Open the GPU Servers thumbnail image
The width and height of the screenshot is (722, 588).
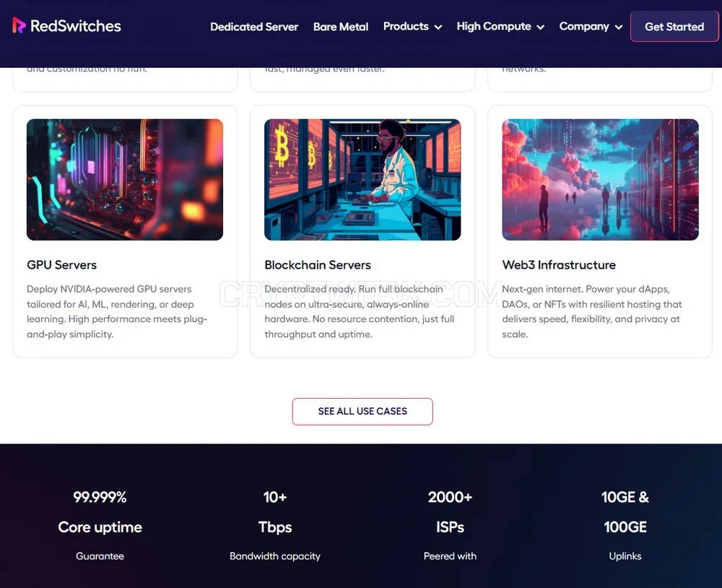click(x=125, y=179)
